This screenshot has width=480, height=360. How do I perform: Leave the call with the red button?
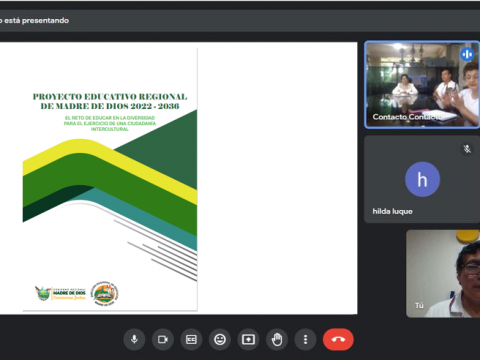[338, 340]
